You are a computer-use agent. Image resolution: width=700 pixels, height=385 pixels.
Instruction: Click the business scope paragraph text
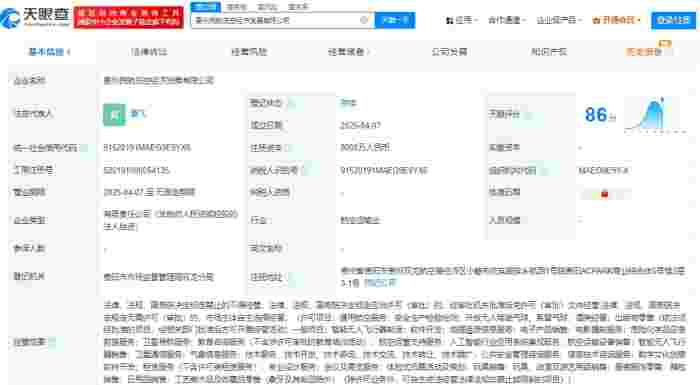coord(395,342)
